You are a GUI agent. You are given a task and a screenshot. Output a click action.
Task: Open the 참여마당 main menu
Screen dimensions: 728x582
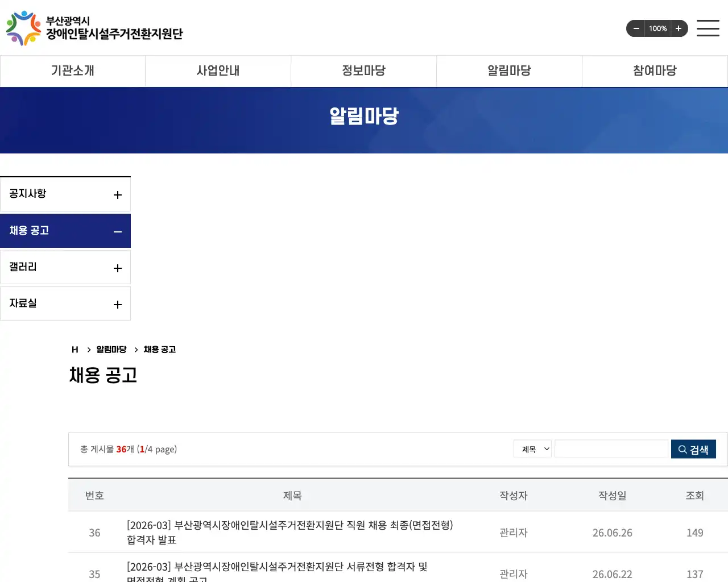tap(655, 71)
